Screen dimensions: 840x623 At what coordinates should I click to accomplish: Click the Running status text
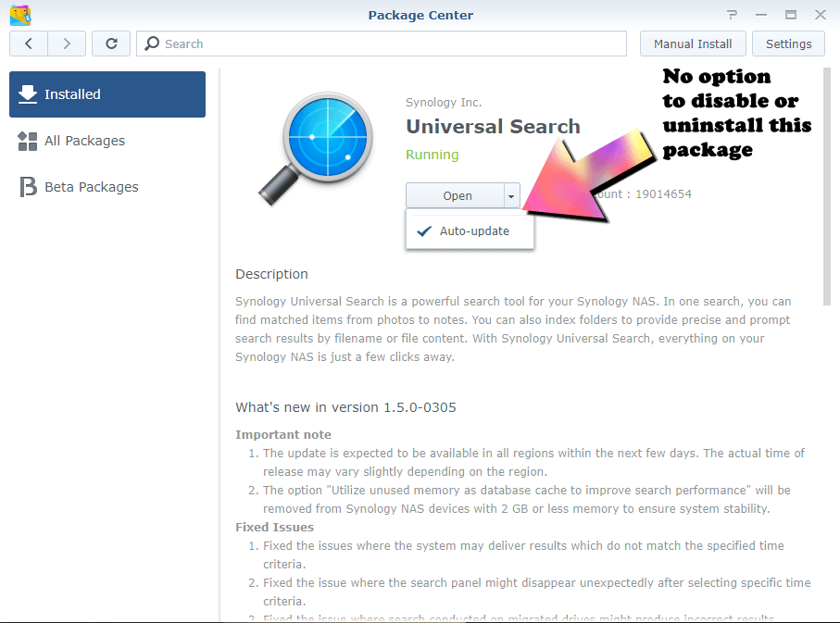(432, 155)
